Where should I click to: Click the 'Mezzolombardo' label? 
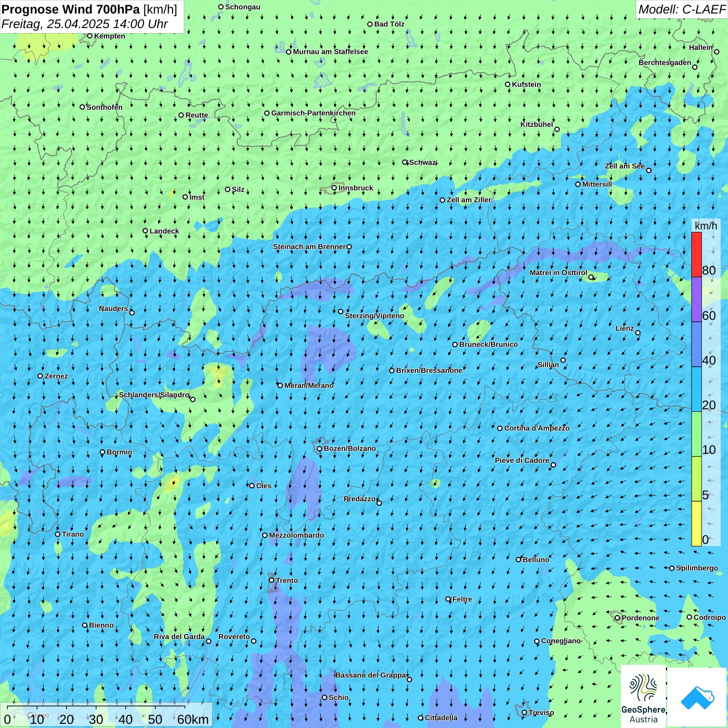[296, 535]
